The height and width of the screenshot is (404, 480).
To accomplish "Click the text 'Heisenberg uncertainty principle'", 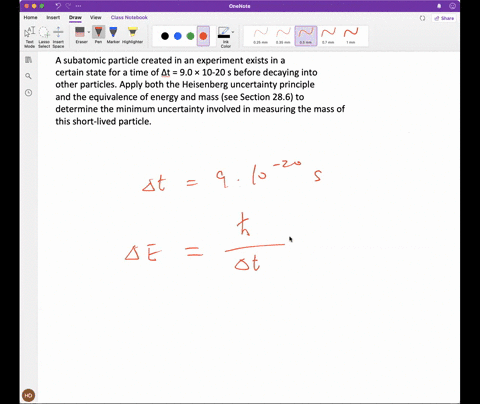I will pos(248,85).
